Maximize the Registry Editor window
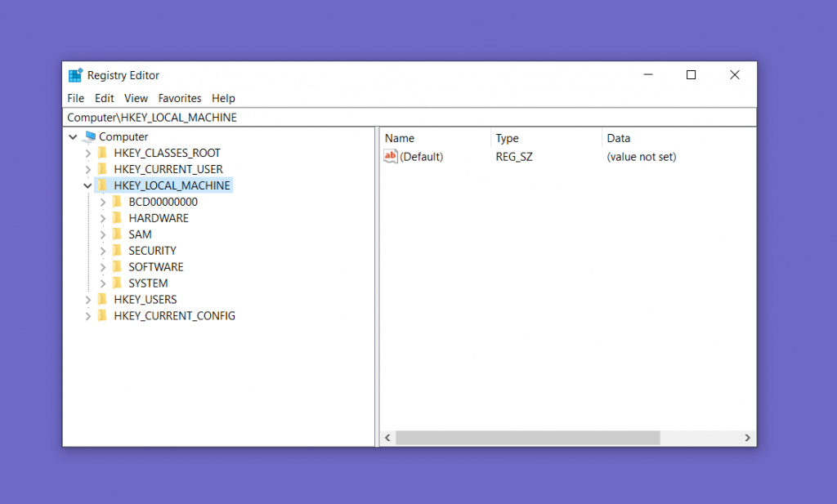The height and width of the screenshot is (504, 837). pos(691,74)
